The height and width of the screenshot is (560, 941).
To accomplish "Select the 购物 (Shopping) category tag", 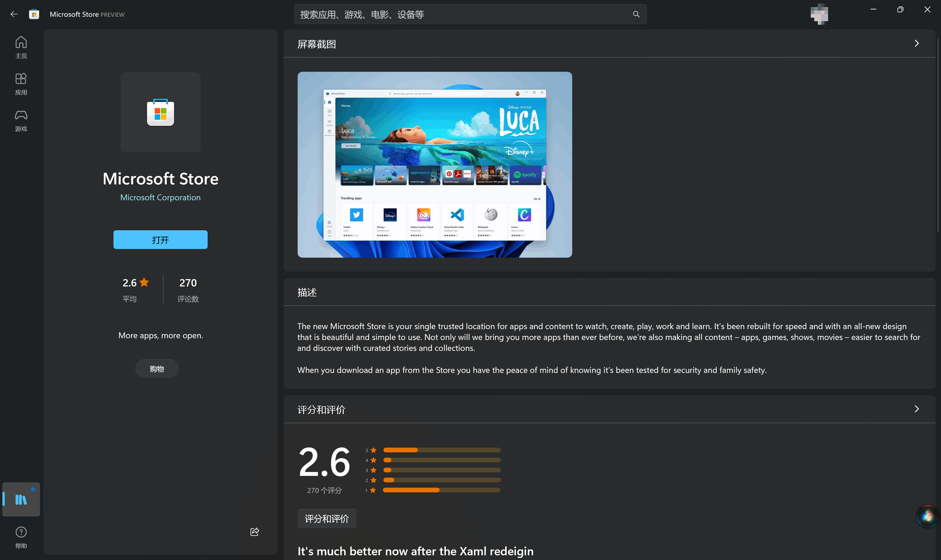I will tap(156, 369).
